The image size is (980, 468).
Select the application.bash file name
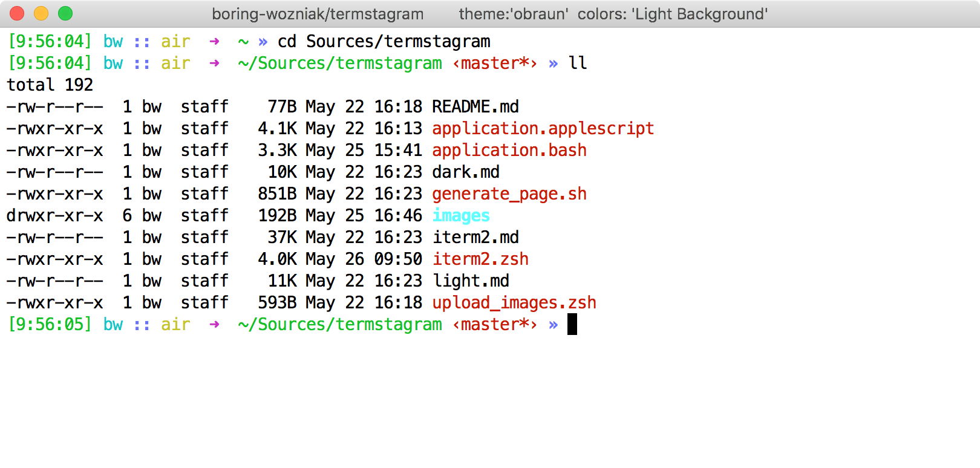(x=509, y=150)
